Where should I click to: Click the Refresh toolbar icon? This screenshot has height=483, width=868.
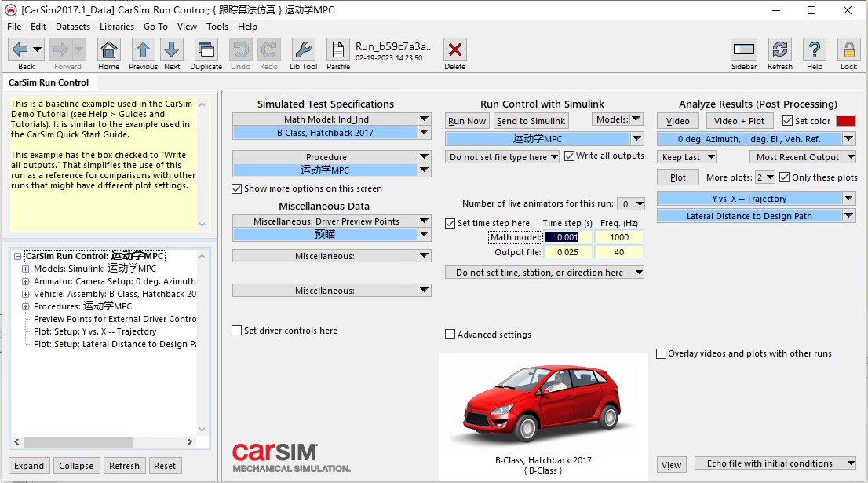tap(779, 49)
